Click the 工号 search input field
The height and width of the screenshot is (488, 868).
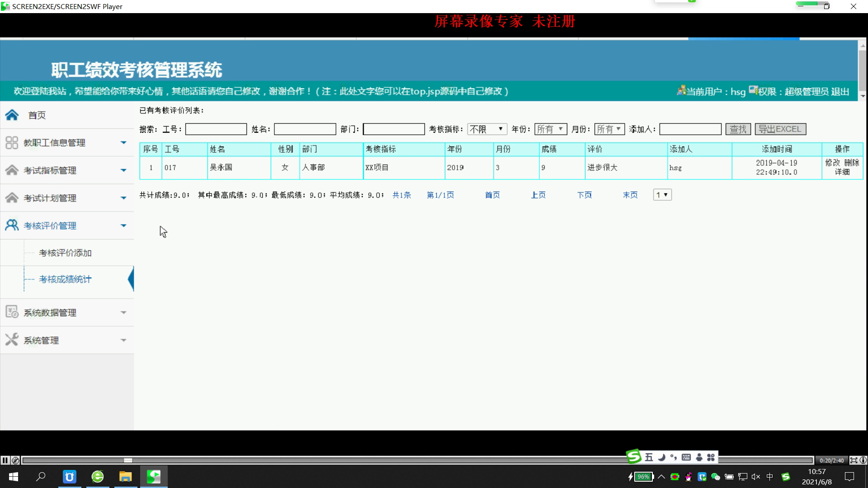click(x=216, y=129)
